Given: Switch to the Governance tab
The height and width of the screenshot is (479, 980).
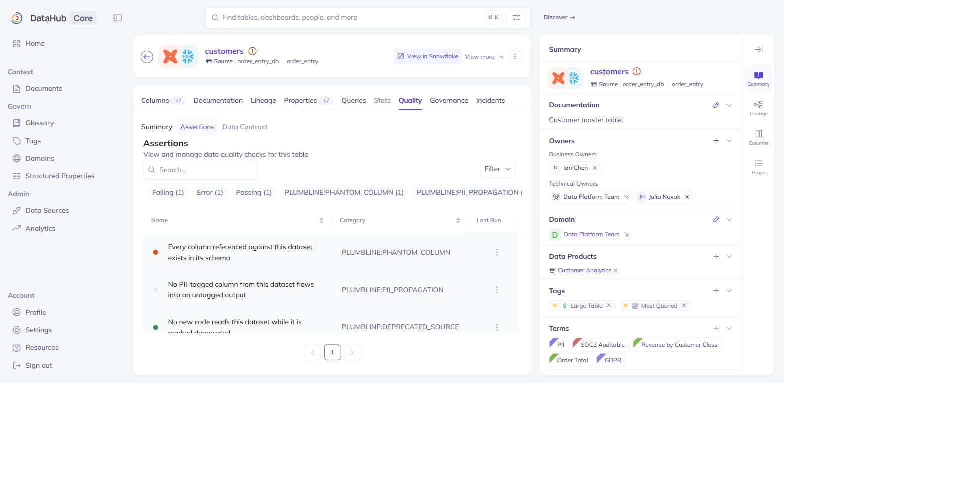Looking at the screenshot, I should click(449, 101).
